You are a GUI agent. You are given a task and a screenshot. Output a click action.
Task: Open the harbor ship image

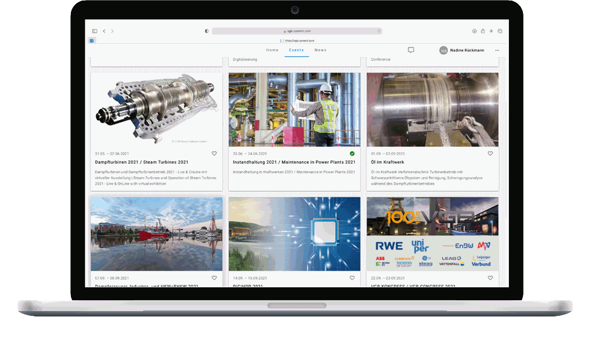(156, 234)
